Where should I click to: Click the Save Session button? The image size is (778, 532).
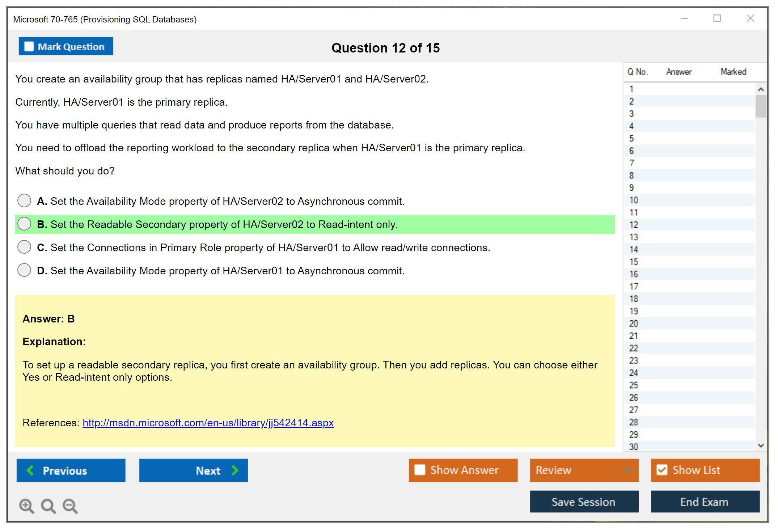click(584, 502)
